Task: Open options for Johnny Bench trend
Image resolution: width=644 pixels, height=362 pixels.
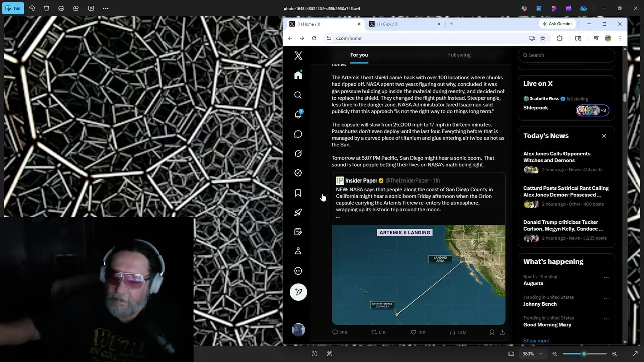Action: (606, 298)
